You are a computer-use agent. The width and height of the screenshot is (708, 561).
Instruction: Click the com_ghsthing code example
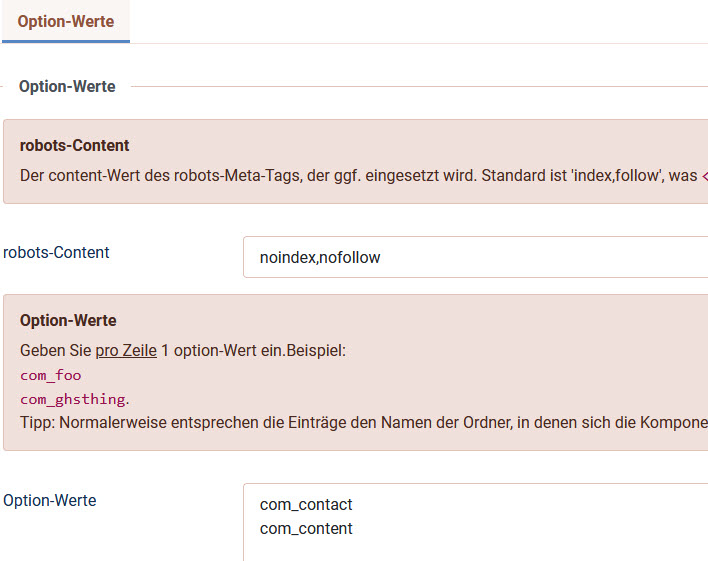coord(74,399)
